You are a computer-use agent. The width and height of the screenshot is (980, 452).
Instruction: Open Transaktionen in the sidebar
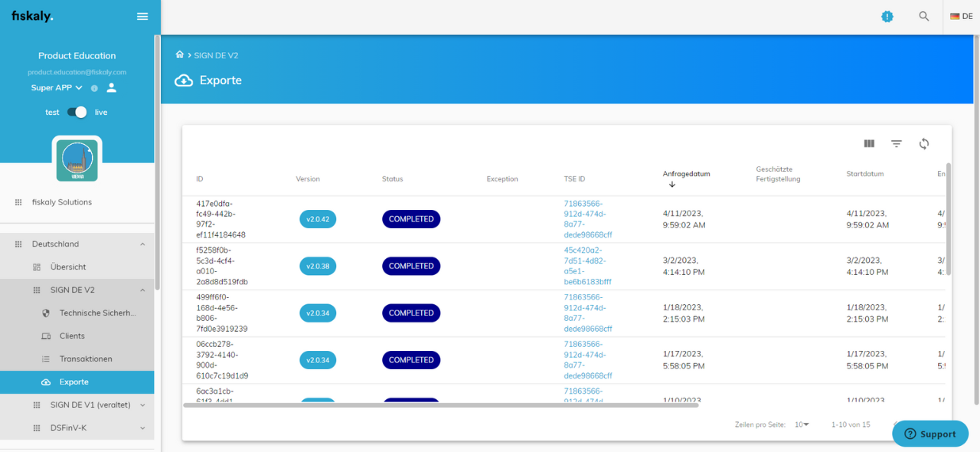tap(86, 359)
